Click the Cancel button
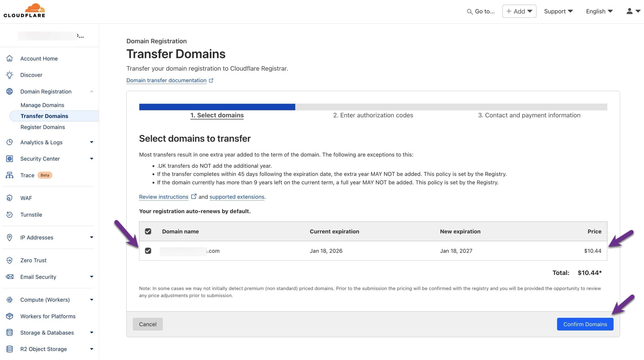 [148, 324]
